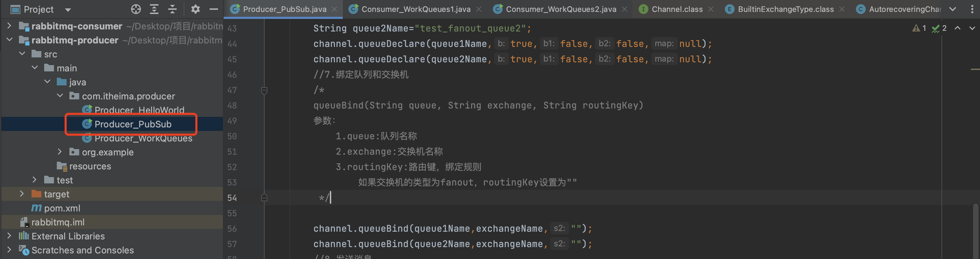
Task: Click the editor vertical scrollbar
Action: click(x=975, y=228)
